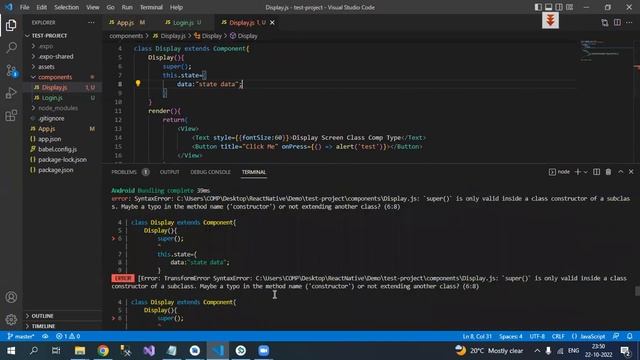The width and height of the screenshot is (640, 360).
Task: Open the File menu
Action: 24,7
